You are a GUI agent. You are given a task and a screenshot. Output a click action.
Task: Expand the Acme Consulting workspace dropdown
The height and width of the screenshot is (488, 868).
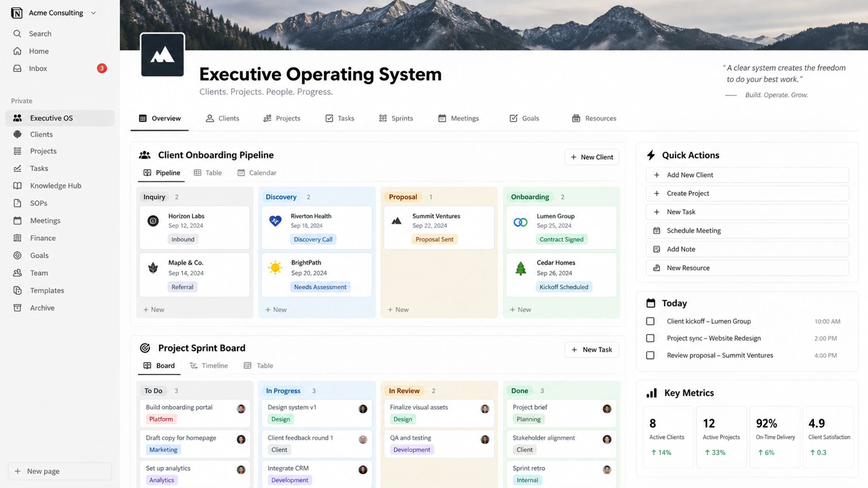[x=93, y=13]
